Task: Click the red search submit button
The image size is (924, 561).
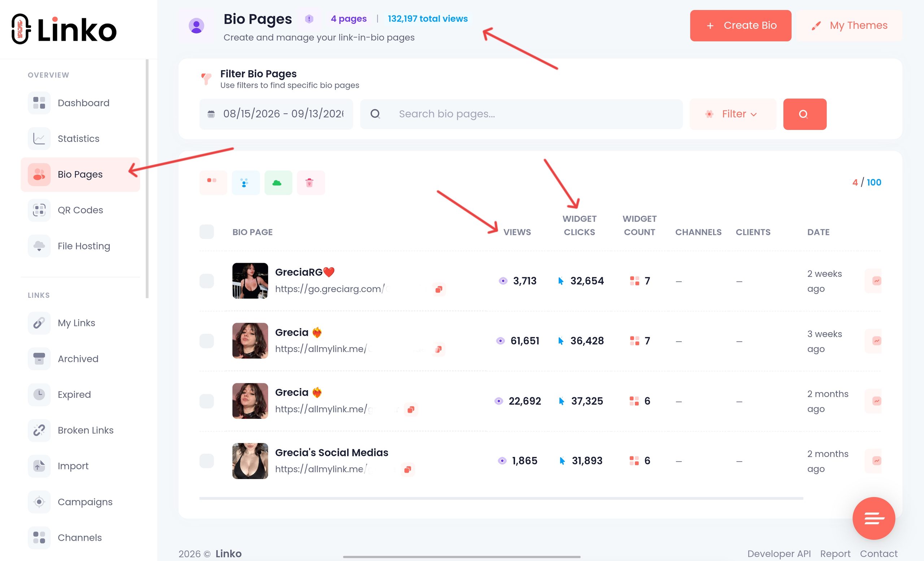Action: tap(805, 114)
